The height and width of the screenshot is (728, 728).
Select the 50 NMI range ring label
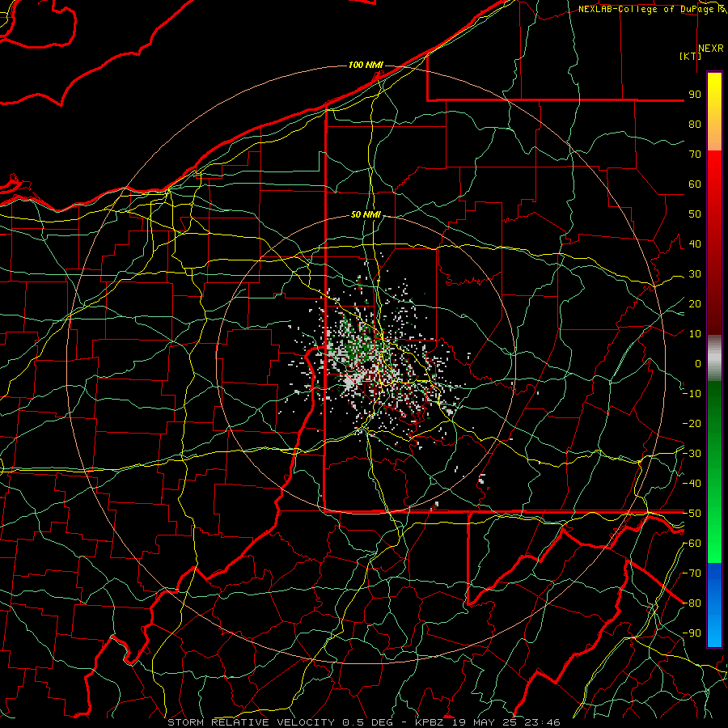tap(366, 214)
